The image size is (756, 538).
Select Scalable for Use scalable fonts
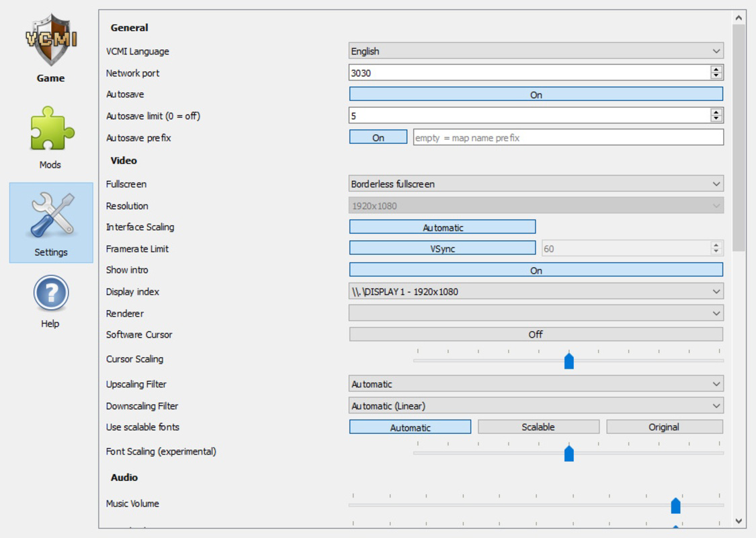(x=538, y=427)
